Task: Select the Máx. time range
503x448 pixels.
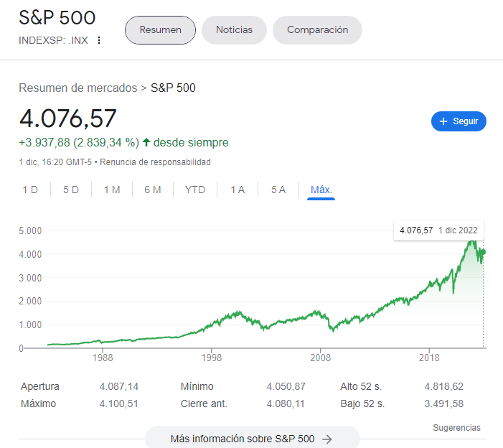Action: tap(321, 190)
